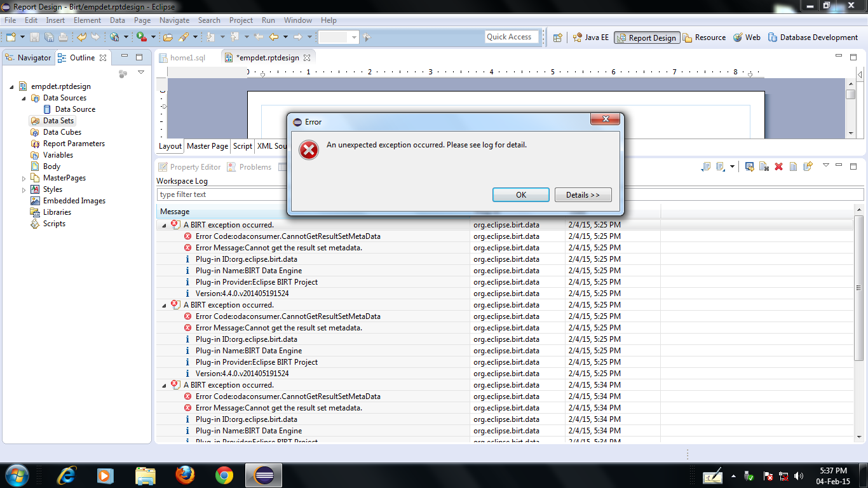
Task: Switch to the Web perspective
Action: click(x=747, y=37)
